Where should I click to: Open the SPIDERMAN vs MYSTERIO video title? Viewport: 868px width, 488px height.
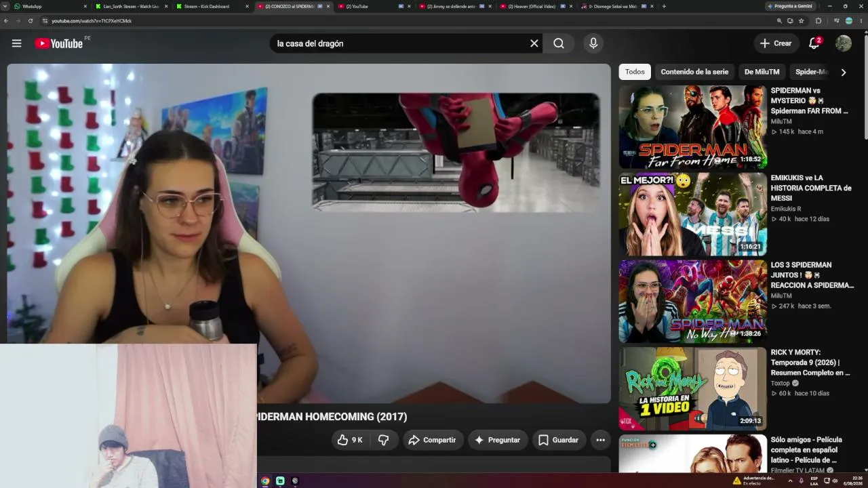810,100
